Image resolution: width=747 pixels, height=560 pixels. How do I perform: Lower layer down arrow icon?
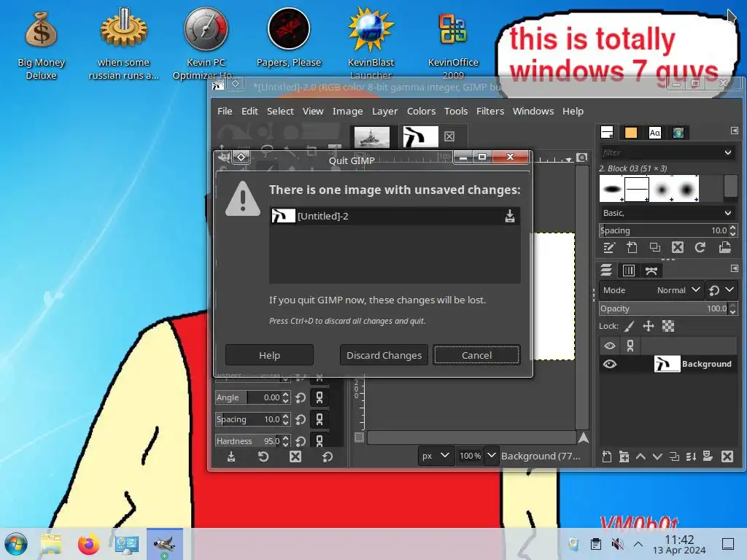click(x=657, y=456)
